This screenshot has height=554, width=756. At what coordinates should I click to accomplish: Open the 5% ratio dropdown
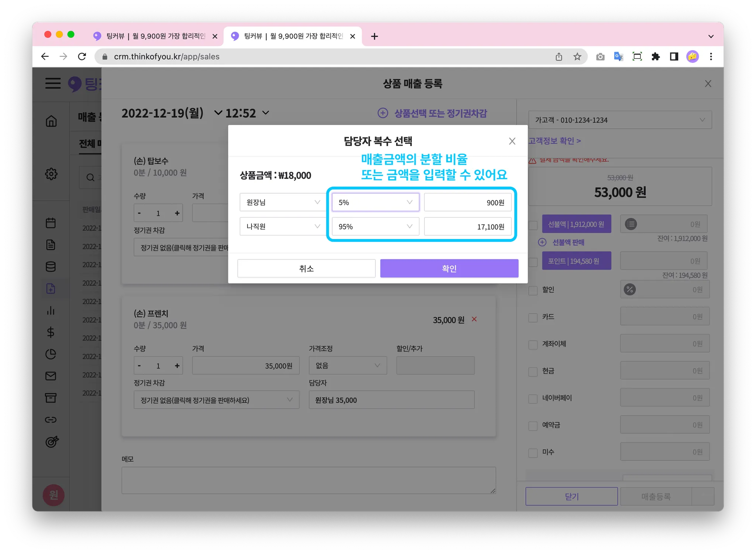tap(375, 202)
